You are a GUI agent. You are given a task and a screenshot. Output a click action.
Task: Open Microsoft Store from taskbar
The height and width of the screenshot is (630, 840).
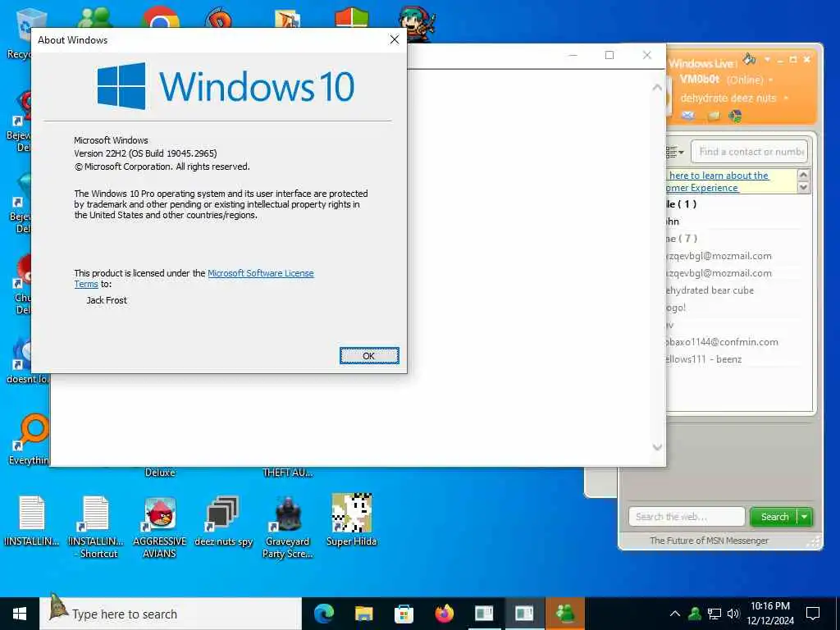coord(404,614)
